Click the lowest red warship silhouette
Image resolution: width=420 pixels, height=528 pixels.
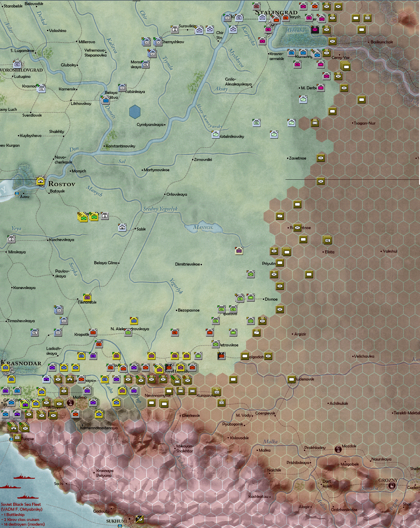pos(28,496)
